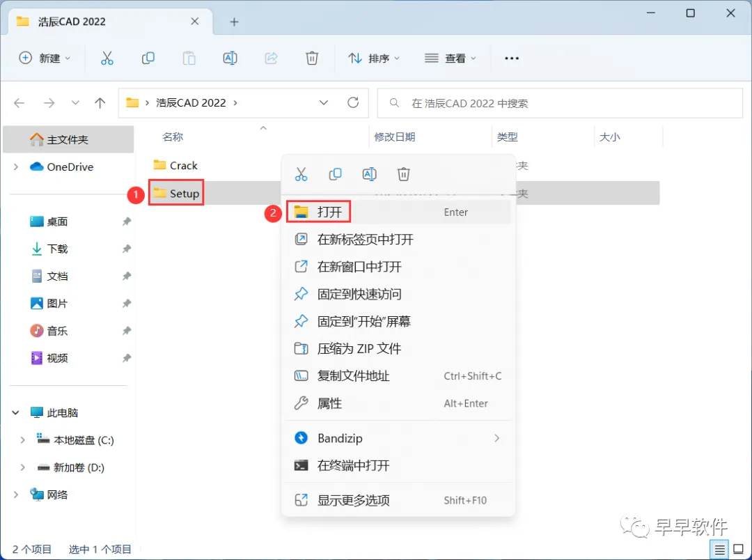Click the Rename icon in the top toolbar

pos(230,58)
